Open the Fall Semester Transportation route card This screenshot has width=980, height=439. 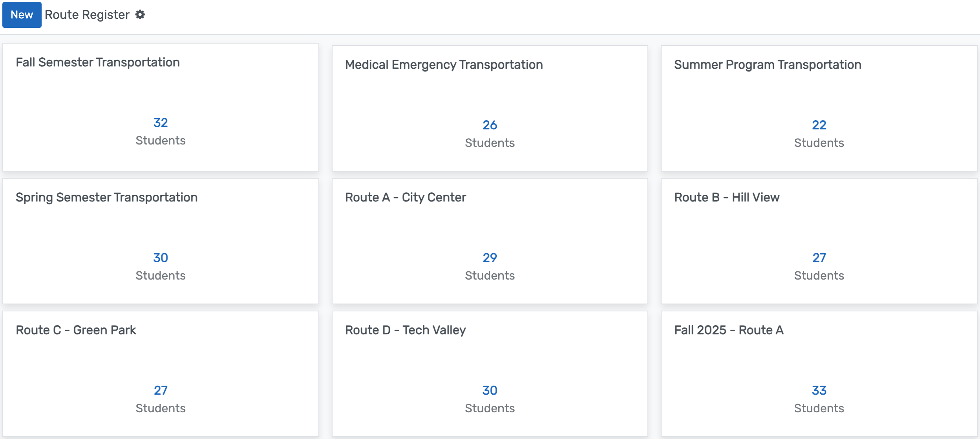click(x=97, y=62)
